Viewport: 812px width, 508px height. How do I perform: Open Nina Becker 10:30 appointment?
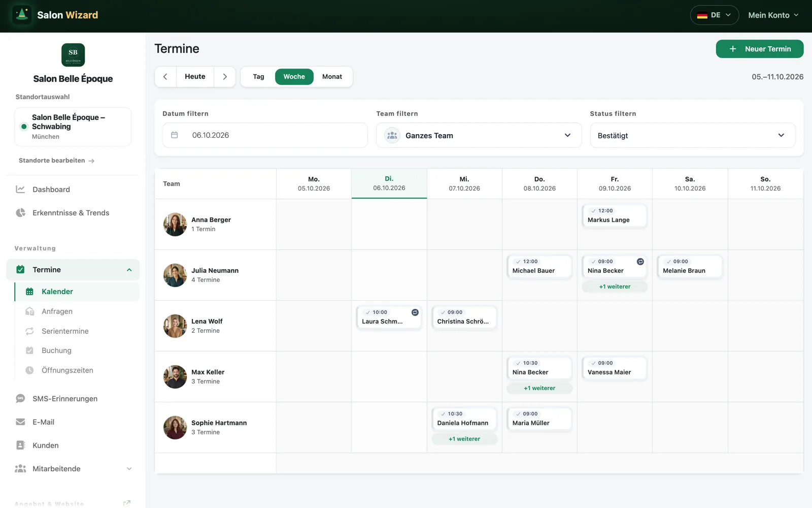[x=539, y=368]
